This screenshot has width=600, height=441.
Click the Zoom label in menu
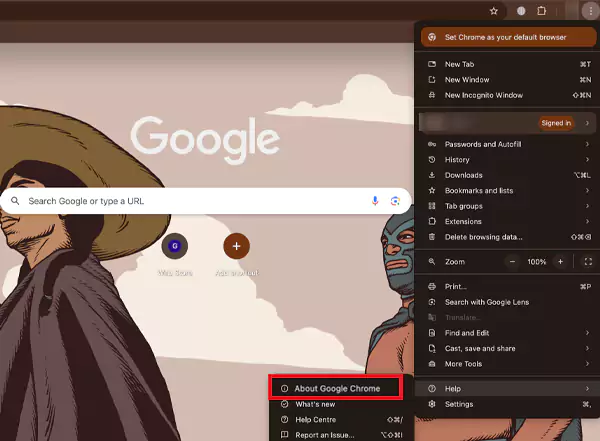pos(455,261)
